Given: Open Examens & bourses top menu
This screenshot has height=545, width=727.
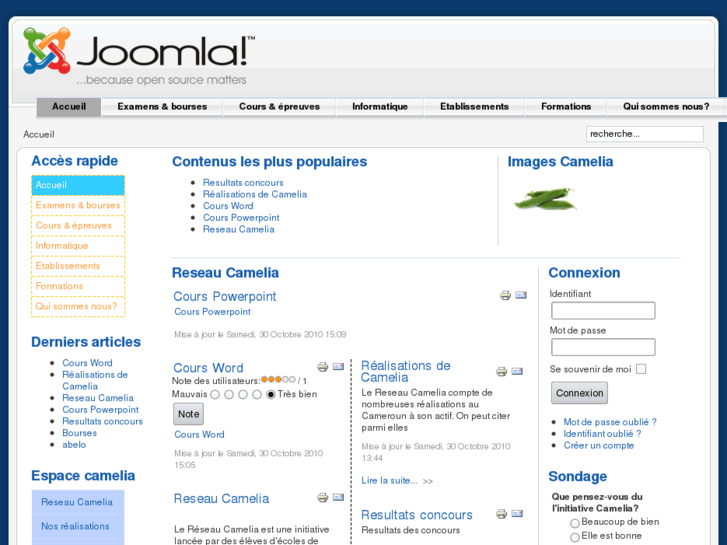Looking at the screenshot, I should tap(162, 107).
